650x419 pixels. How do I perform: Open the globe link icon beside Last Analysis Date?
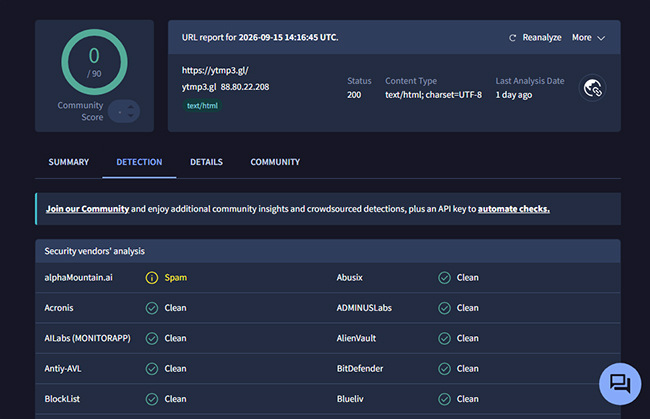pos(592,88)
